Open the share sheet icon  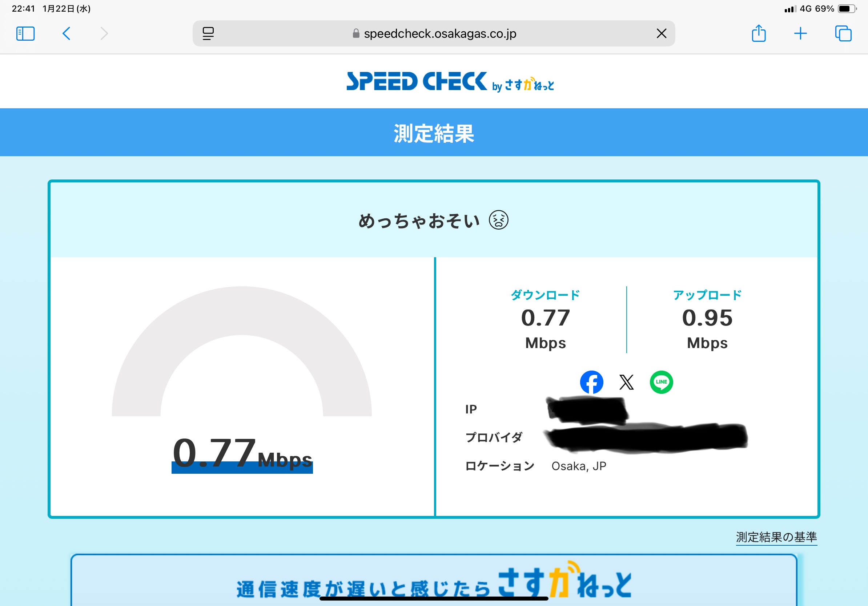point(758,34)
